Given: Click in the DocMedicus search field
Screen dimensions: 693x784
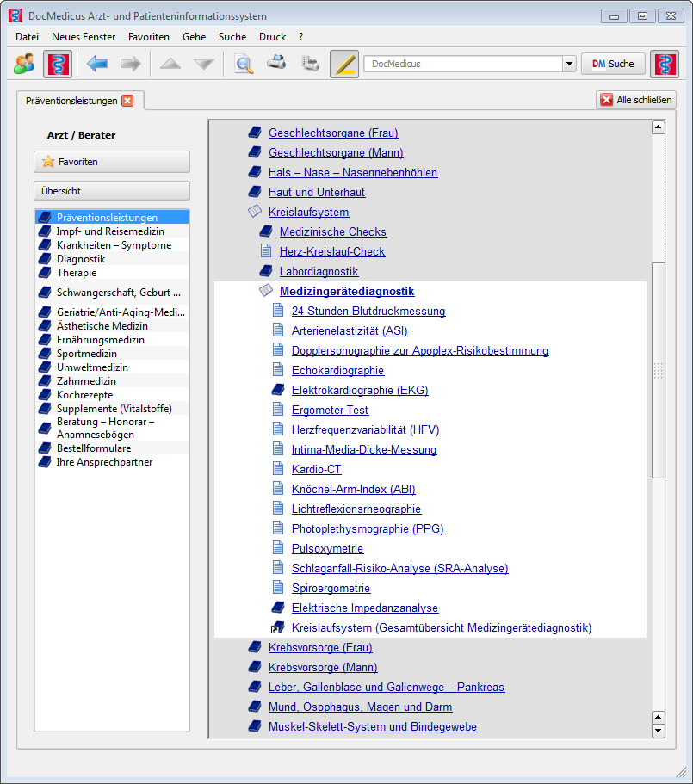Looking at the screenshot, I should coord(463,64).
